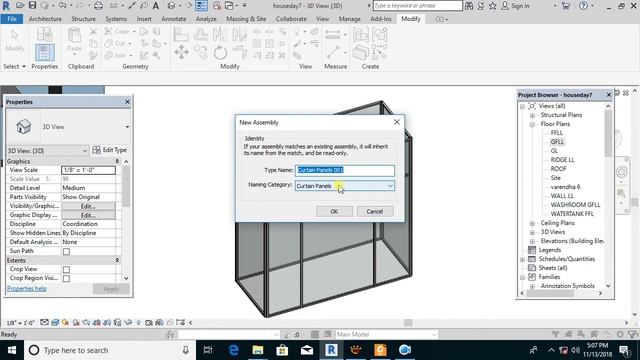Click the view's horizontal scrollbar thumb
Screen dimensions: 640x360
[x=408, y=322]
